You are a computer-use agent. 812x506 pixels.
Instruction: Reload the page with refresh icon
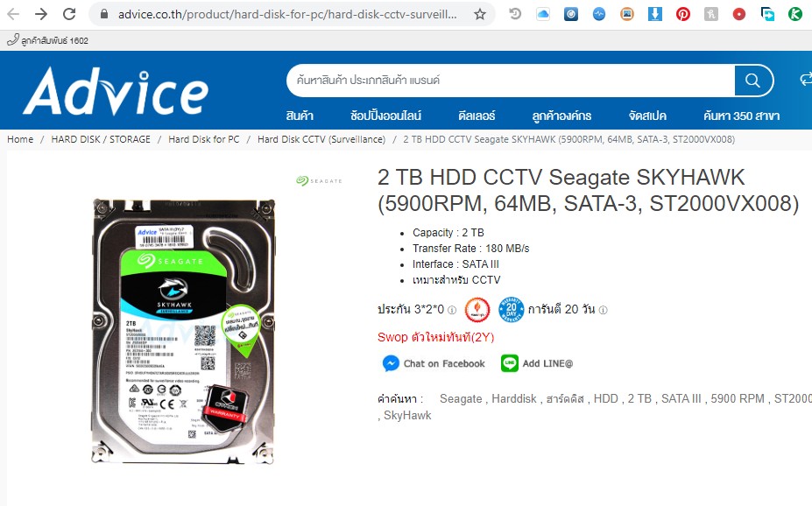(69, 14)
